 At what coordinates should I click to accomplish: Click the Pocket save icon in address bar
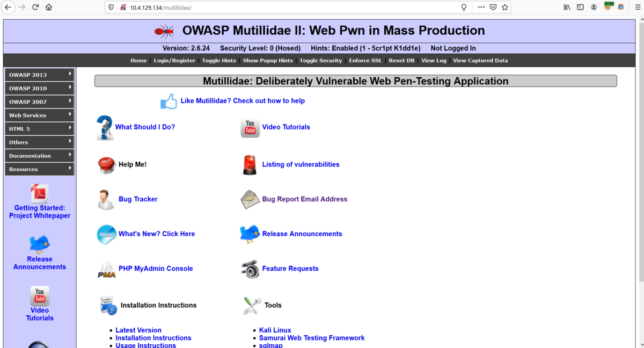tap(493, 8)
